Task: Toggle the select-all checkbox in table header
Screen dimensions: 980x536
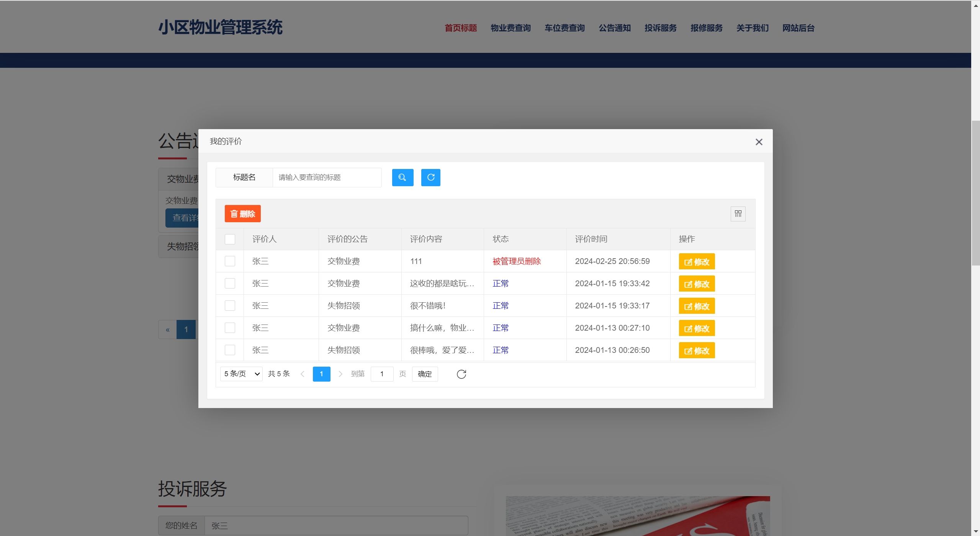Action: point(230,239)
